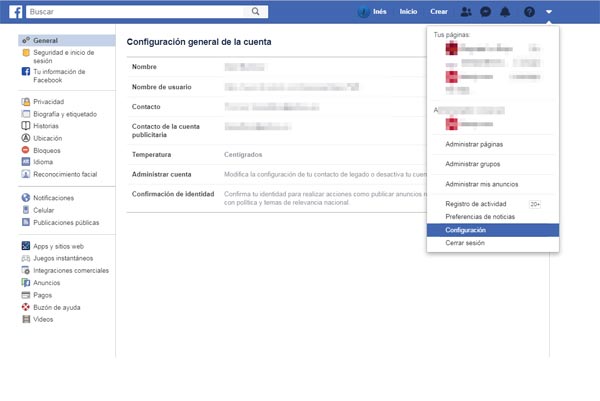Click the Juegos instantáneos icon
Image resolution: width=600 pixels, height=401 pixels.
tap(26, 258)
